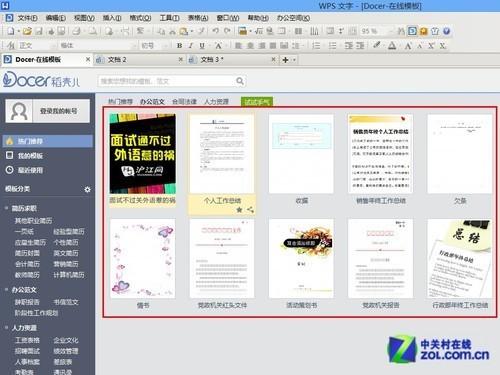The width and height of the screenshot is (500, 375).
Task: Toggle superscript formatting
Action: click(431, 46)
